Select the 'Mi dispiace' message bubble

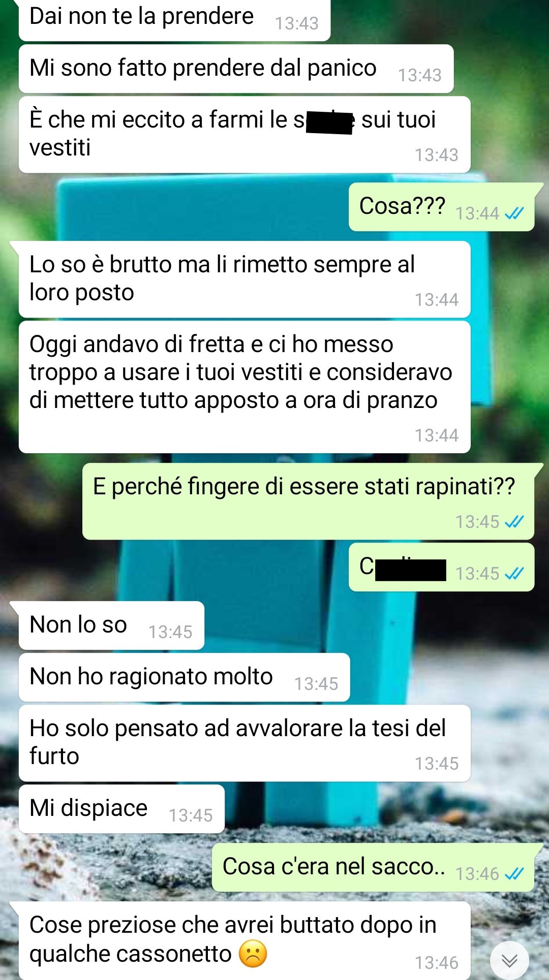tap(121, 809)
